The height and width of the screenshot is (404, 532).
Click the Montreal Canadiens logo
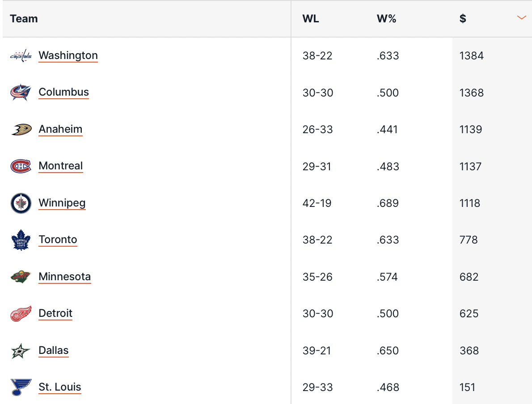click(x=21, y=166)
